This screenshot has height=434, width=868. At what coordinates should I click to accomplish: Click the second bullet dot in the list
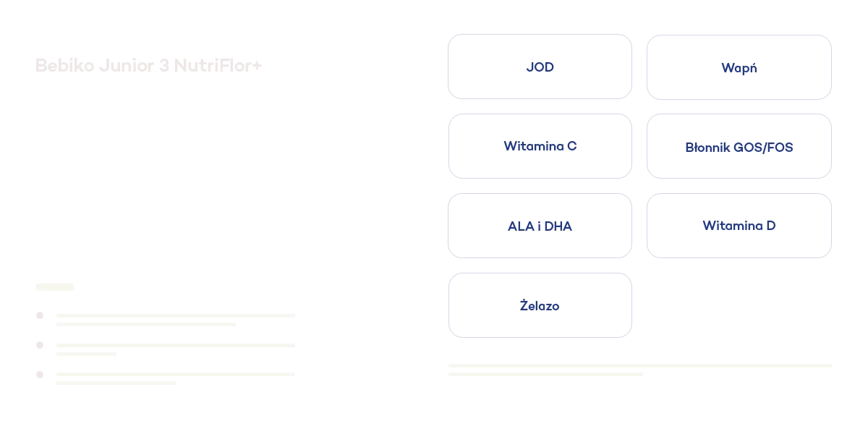point(40,345)
